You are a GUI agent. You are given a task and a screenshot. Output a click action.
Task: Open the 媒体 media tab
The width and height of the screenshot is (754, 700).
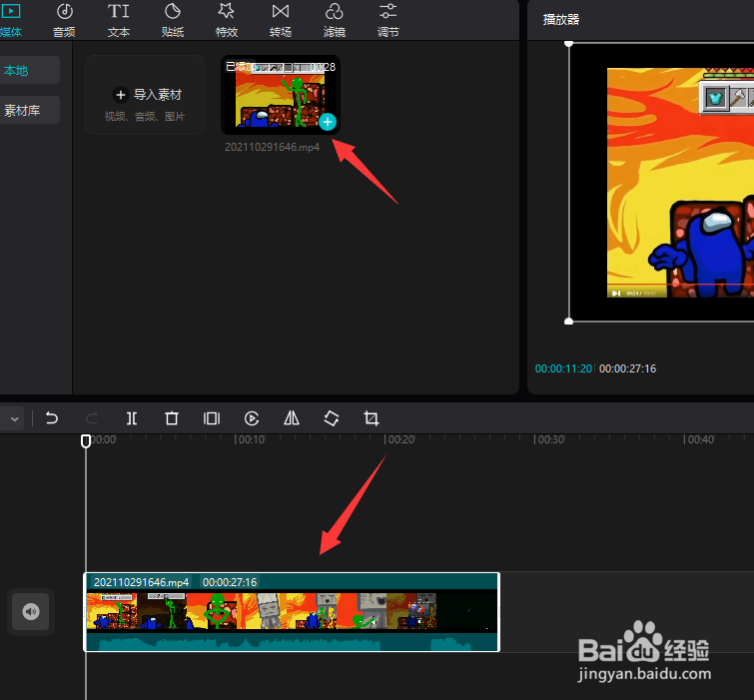pyautogui.click(x=11, y=20)
